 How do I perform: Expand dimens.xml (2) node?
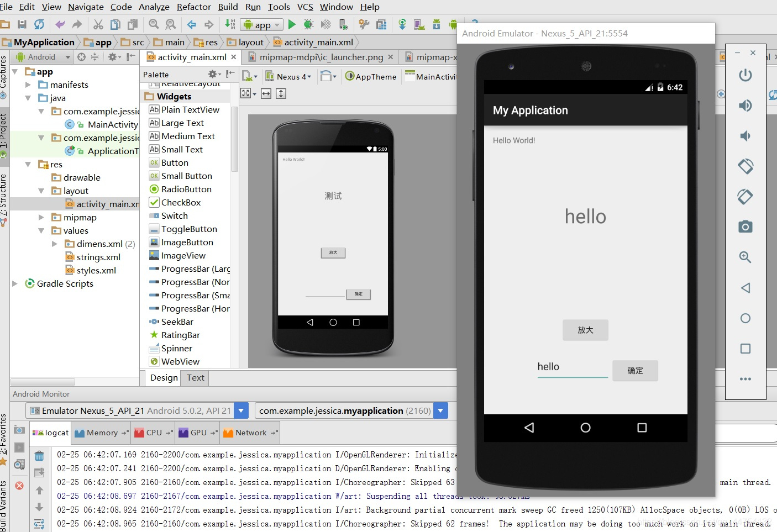(x=55, y=244)
